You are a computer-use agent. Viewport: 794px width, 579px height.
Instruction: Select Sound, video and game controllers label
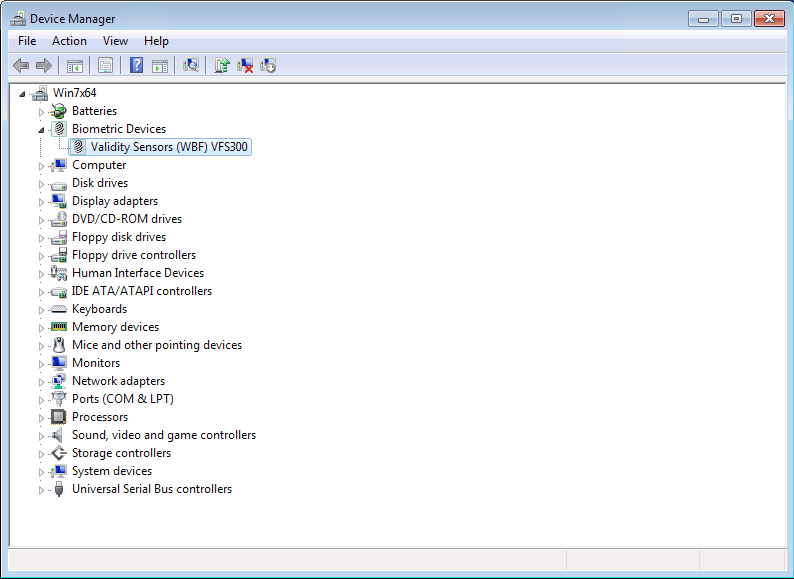[164, 435]
